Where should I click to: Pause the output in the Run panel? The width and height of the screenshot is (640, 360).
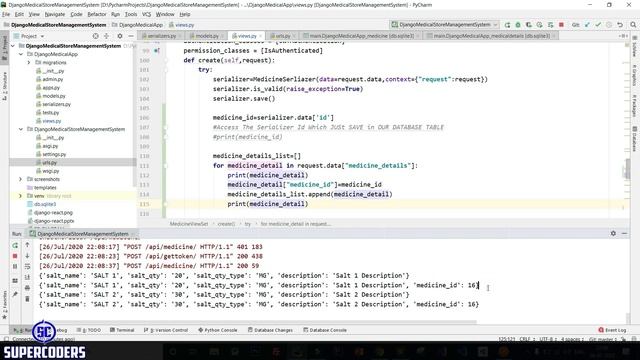15,267
